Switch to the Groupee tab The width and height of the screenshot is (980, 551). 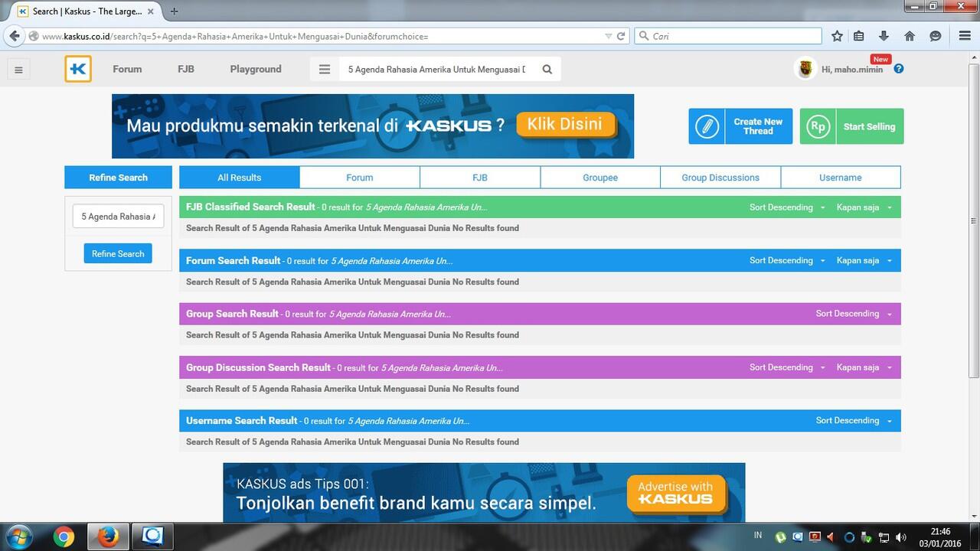[x=600, y=178]
